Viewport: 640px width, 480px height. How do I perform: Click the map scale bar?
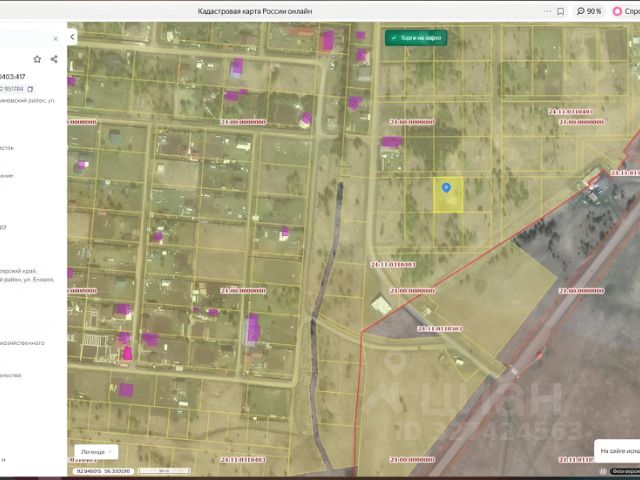(164, 471)
